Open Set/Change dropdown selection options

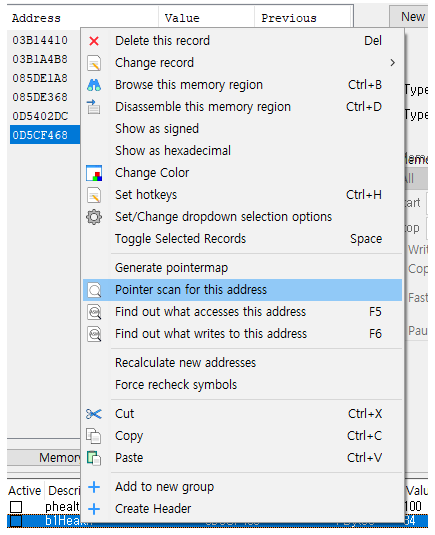[x=243, y=217]
